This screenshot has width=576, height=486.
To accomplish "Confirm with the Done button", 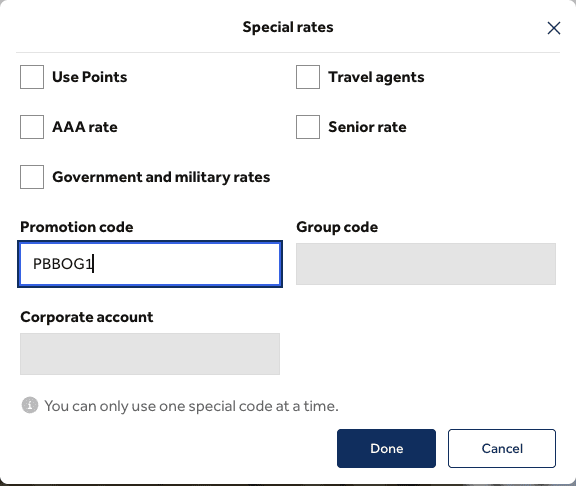I will tap(386, 448).
